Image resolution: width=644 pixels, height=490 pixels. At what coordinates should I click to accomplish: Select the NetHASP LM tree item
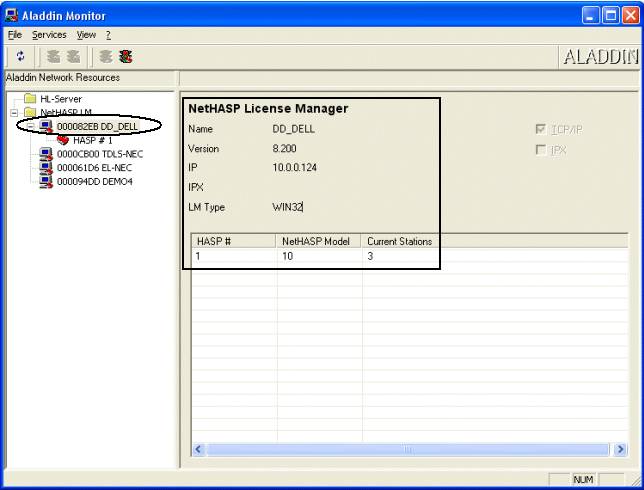point(66,112)
